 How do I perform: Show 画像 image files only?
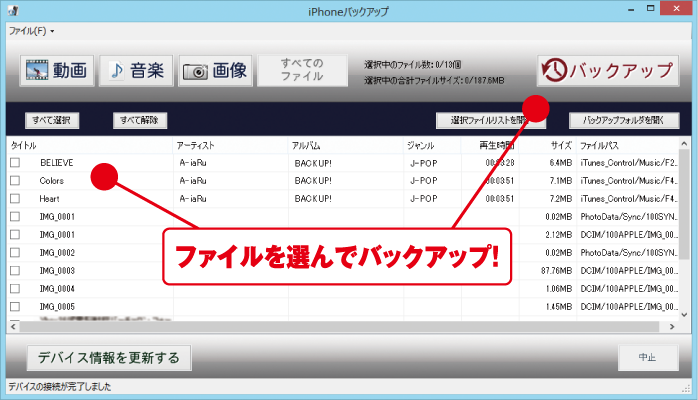(214, 71)
